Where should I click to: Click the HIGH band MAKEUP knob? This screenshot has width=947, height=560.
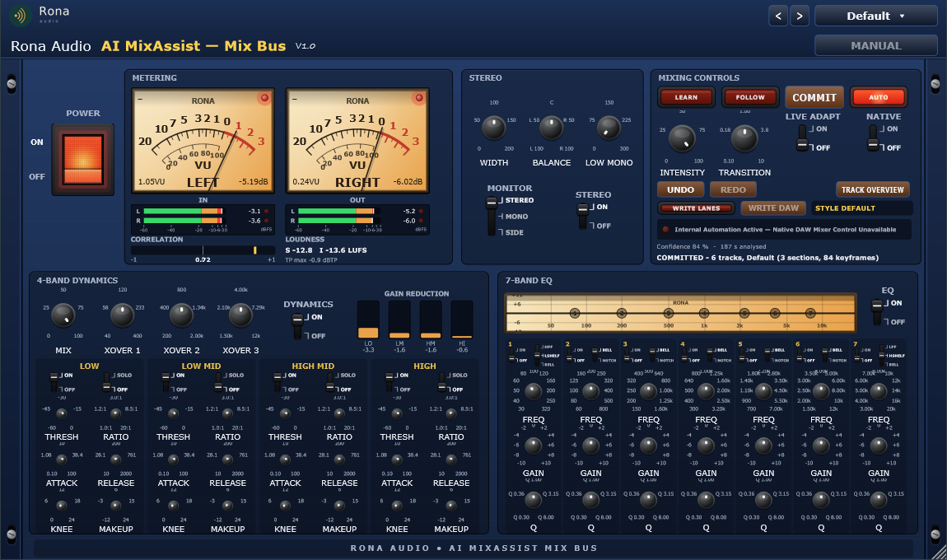[x=451, y=506]
